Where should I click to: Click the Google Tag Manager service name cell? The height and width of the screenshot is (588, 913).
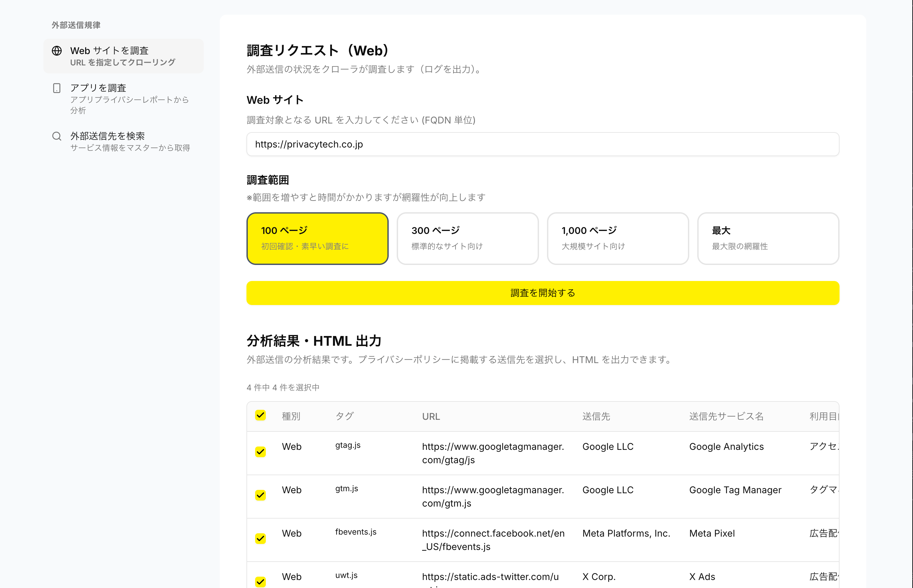[x=735, y=490]
